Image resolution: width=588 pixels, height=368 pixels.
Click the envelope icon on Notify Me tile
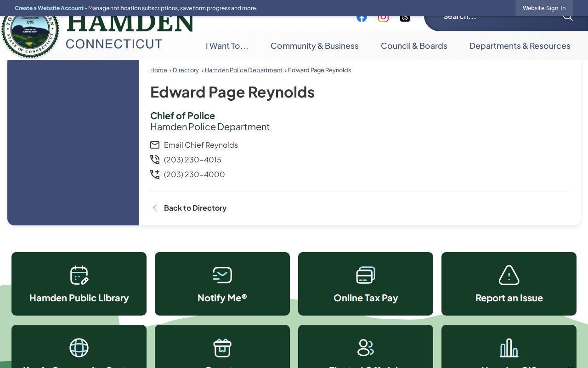tap(222, 275)
